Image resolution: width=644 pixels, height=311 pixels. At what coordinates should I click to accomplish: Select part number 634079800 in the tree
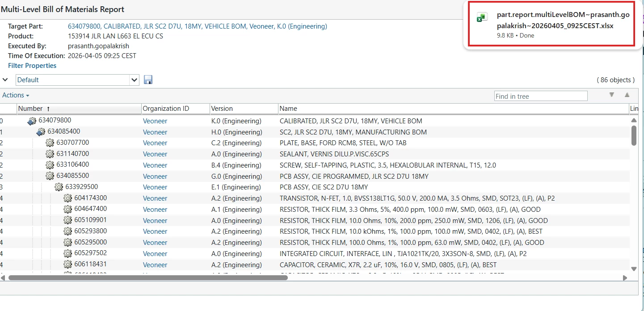click(55, 120)
